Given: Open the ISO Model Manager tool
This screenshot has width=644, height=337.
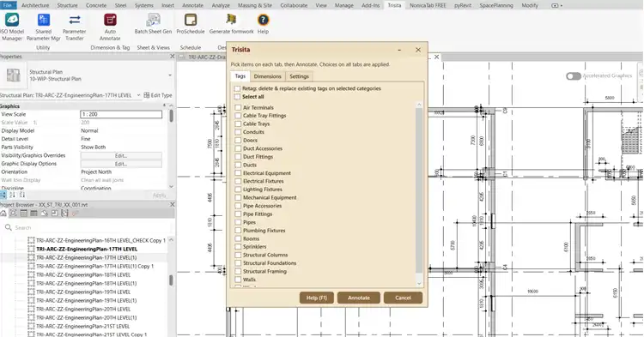Looking at the screenshot, I should (x=11, y=20).
